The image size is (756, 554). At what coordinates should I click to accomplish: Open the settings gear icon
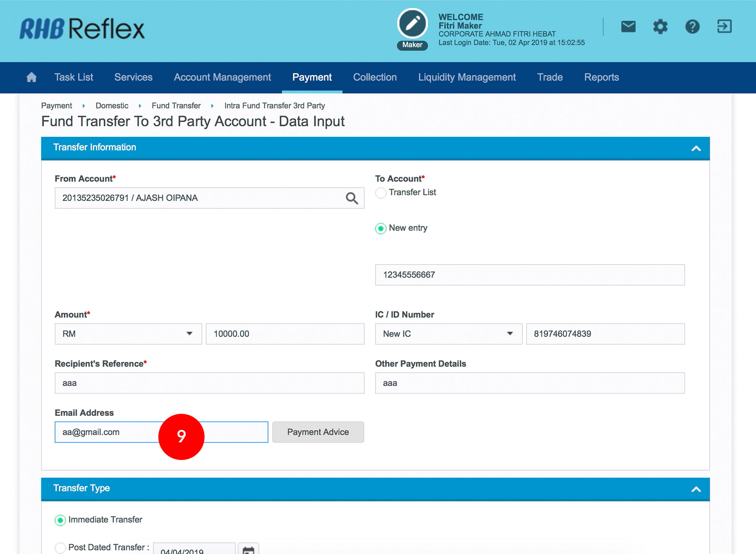[660, 27]
